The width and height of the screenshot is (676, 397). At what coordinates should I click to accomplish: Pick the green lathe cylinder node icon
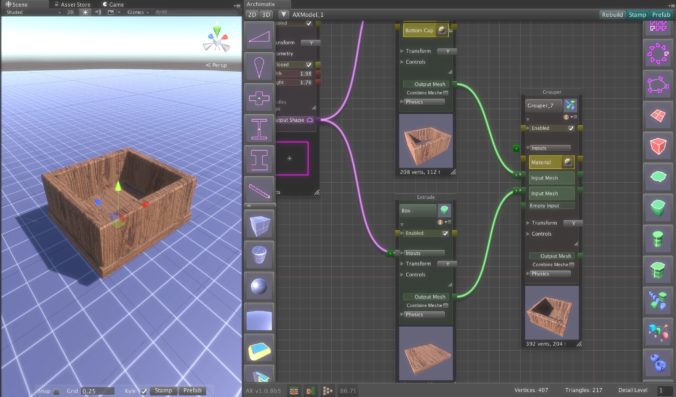pos(658,239)
